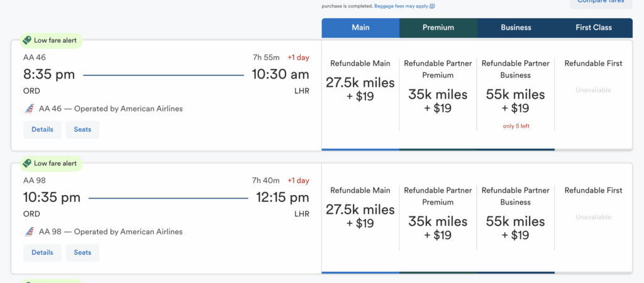Switch to the First Class tab
Screen dimensions: 644x283
pyautogui.click(x=594, y=28)
